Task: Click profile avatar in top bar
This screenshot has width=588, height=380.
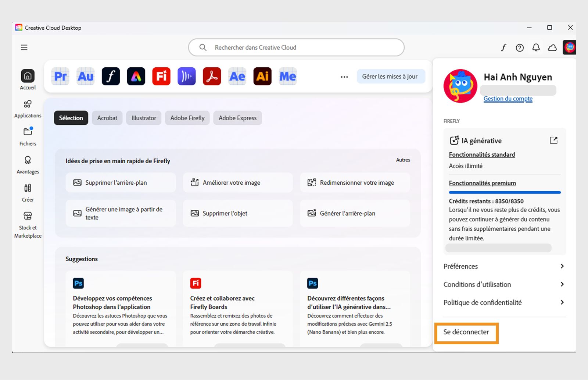Action: point(569,47)
